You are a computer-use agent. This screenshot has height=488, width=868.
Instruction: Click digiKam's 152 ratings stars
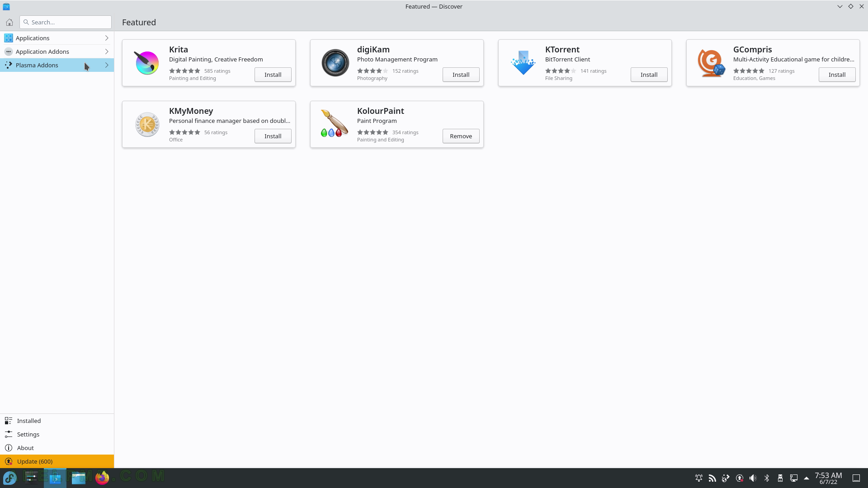(x=373, y=71)
